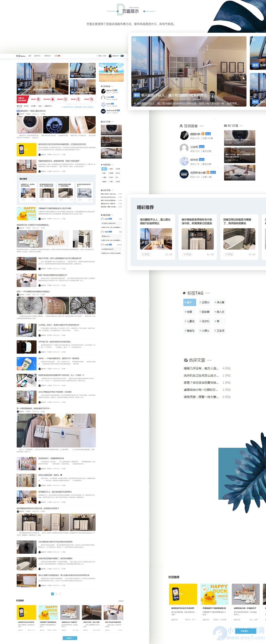
Task: Open hot comment 装修灵感：想要一排大窗...
Action: tap(201, 397)
